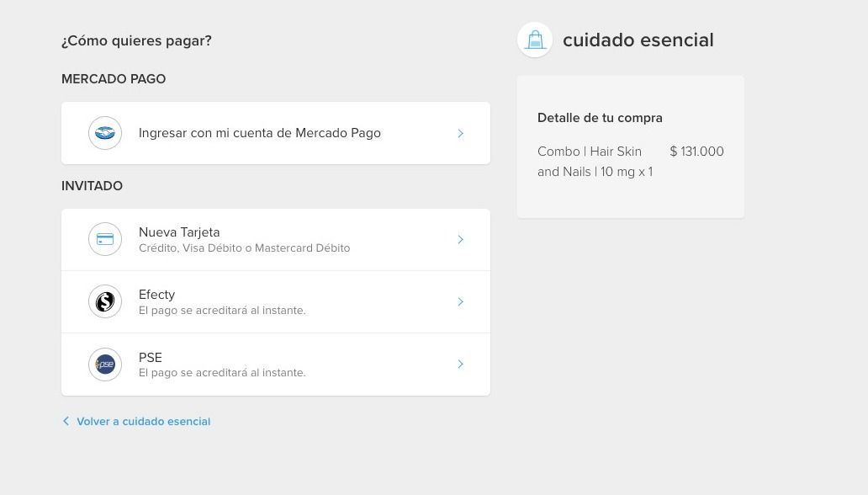868x495 pixels.
Task: Click the Detalle de tu compra heading
Action: point(600,118)
